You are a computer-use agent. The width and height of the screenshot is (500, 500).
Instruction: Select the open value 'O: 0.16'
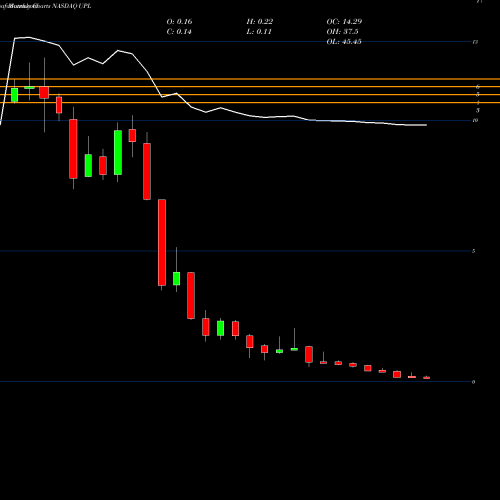tap(179, 22)
